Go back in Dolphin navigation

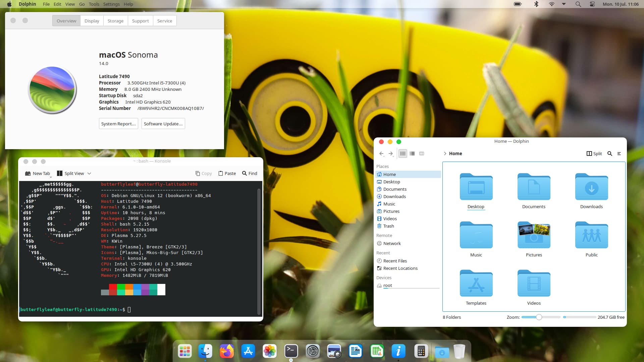(x=381, y=154)
